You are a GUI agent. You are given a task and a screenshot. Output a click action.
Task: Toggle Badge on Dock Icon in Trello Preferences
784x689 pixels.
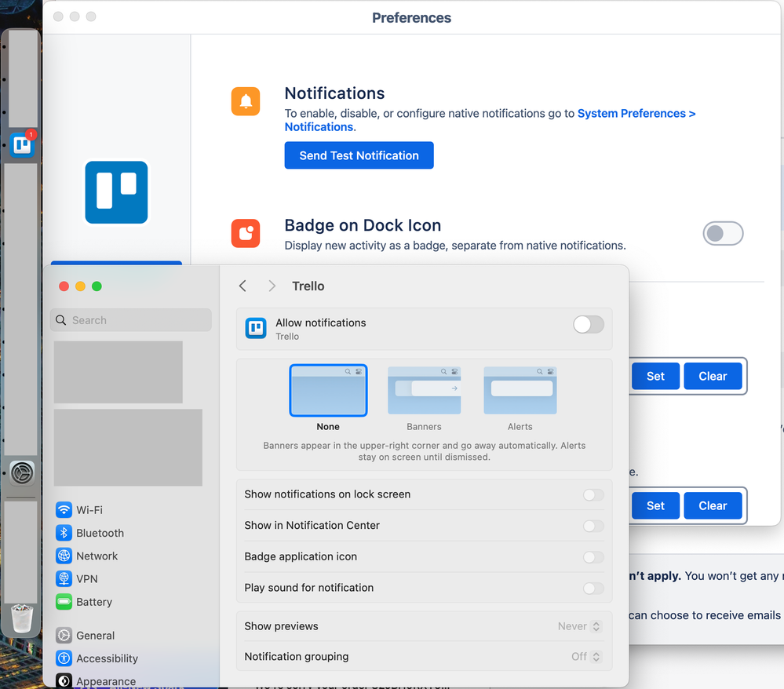(723, 234)
